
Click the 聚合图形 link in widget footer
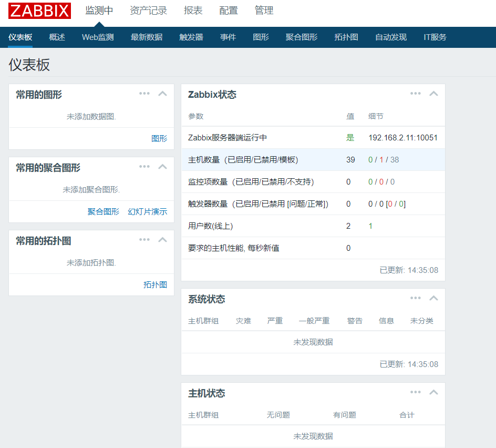click(x=104, y=211)
